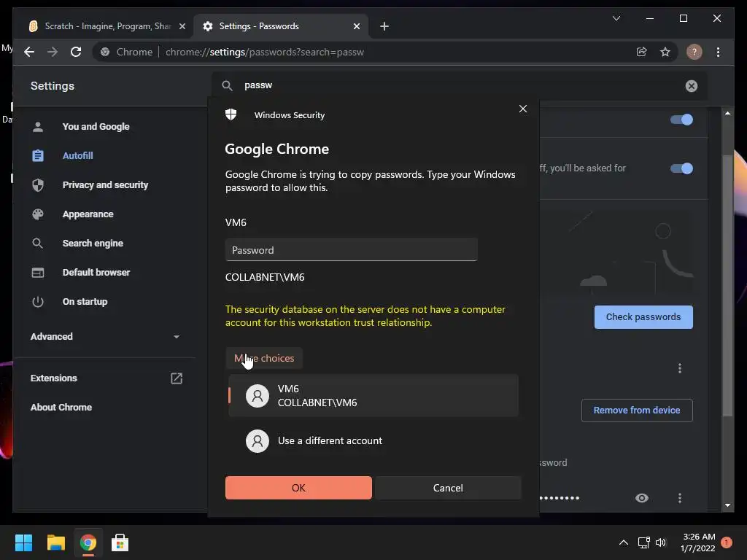Select the VM6 COLLABNET\VM6 account

click(x=373, y=396)
